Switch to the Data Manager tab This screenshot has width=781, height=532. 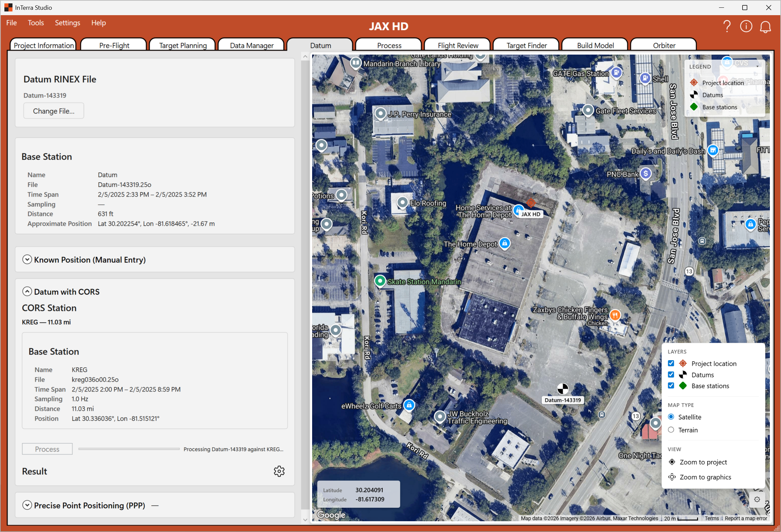(x=251, y=45)
